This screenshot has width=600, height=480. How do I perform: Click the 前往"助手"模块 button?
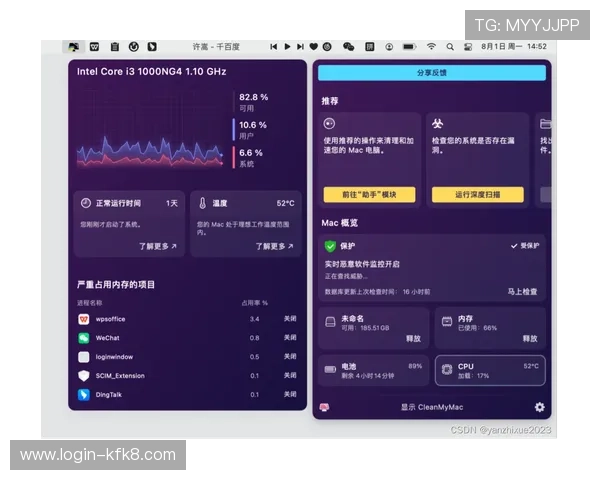tap(369, 194)
